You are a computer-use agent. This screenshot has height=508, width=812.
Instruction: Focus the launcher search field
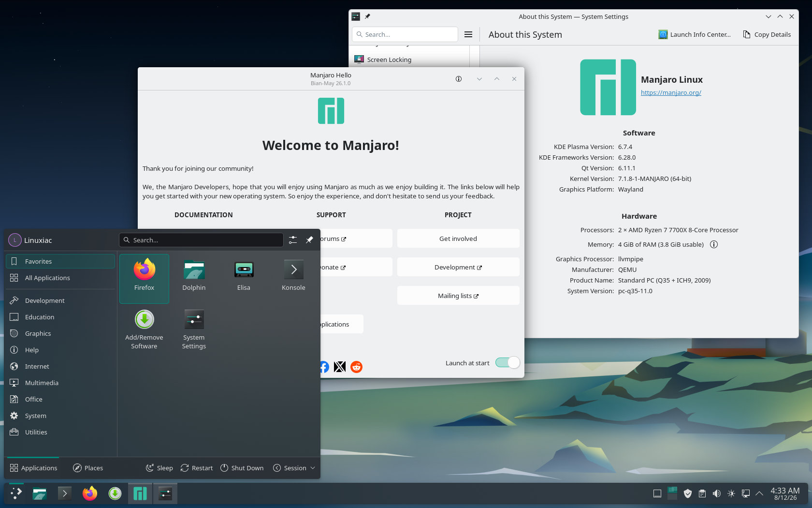(x=201, y=240)
